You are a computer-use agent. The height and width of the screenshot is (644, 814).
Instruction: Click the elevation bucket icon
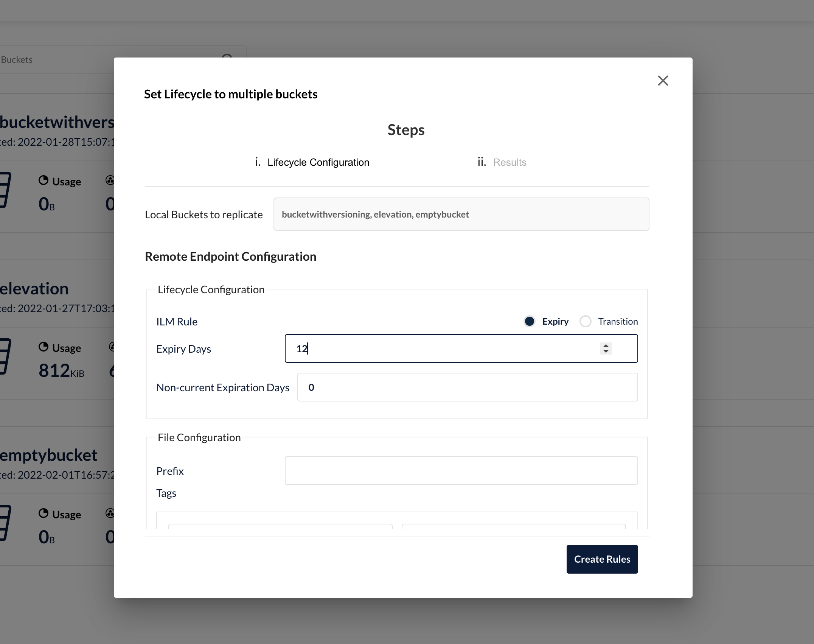pos(5,356)
